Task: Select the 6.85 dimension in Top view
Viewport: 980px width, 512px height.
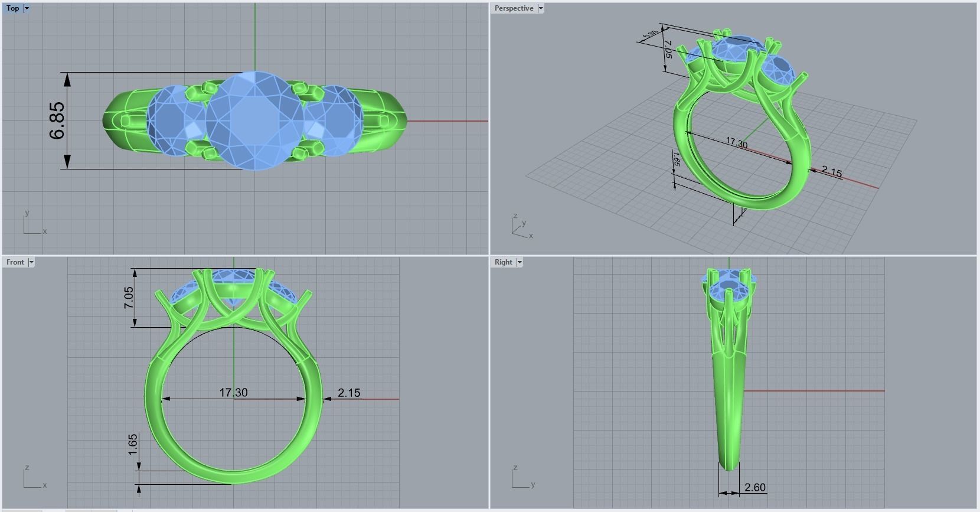Action: (57, 121)
